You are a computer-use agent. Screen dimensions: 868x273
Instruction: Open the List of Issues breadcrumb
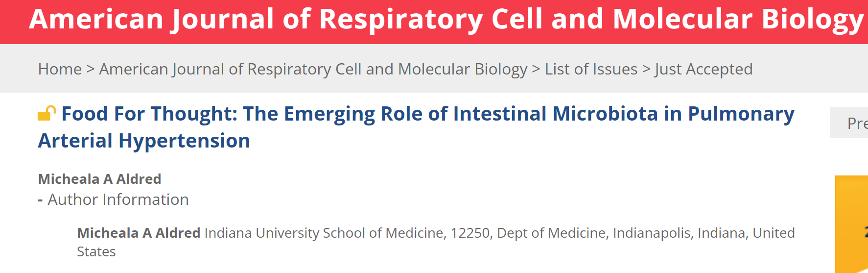[x=591, y=69]
